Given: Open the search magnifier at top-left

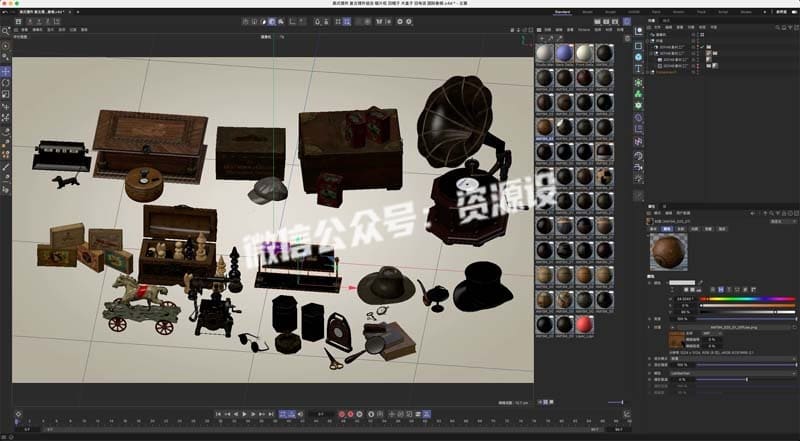Looking at the screenshot, I should [6, 31].
